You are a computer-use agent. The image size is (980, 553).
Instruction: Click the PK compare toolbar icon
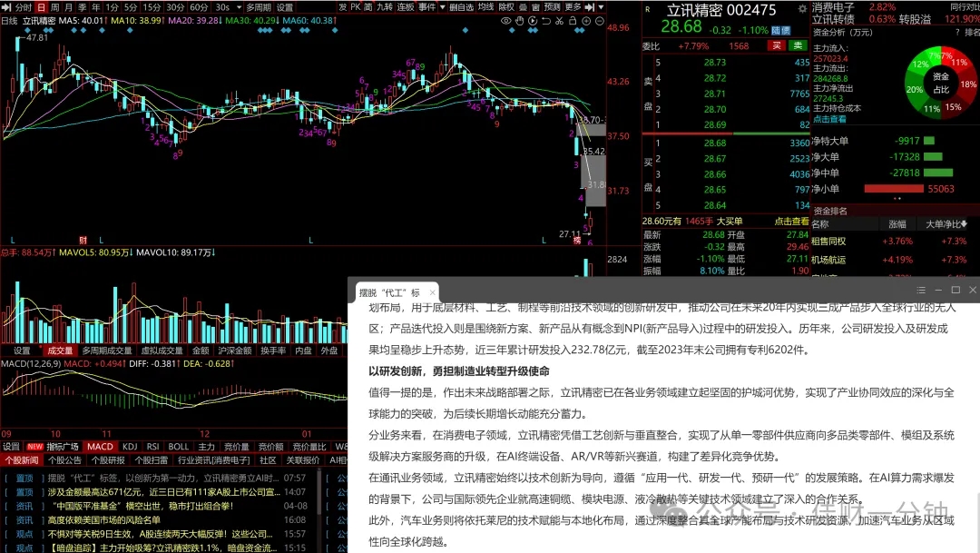(356, 7)
